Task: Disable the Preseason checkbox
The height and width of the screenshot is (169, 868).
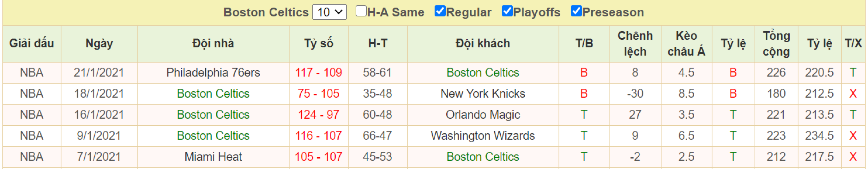Action: [576, 11]
